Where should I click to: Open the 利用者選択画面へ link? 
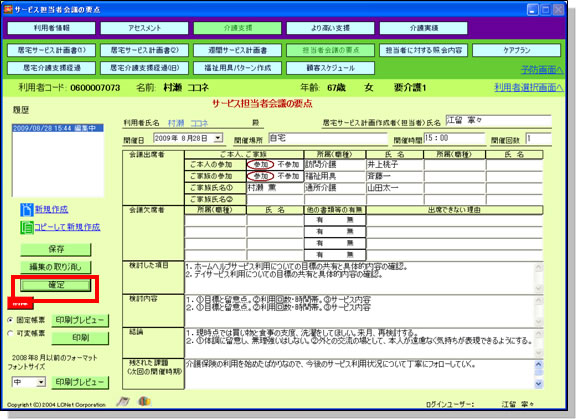(528, 87)
